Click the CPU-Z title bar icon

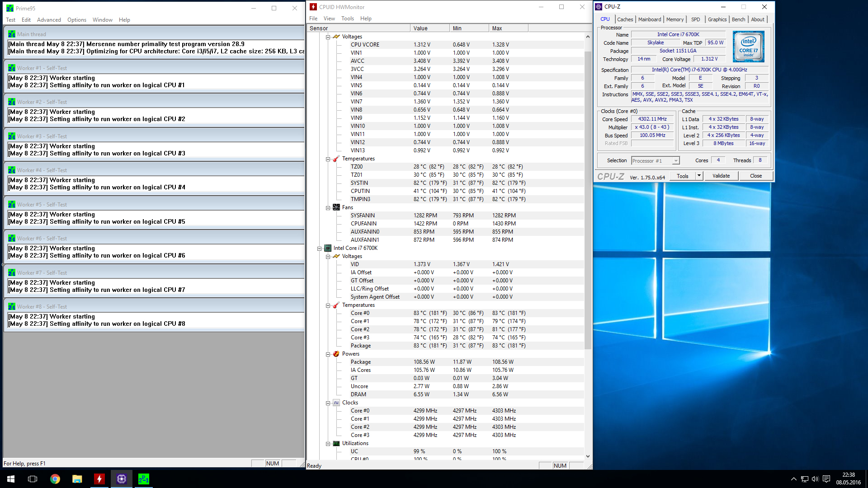point(599,7)
